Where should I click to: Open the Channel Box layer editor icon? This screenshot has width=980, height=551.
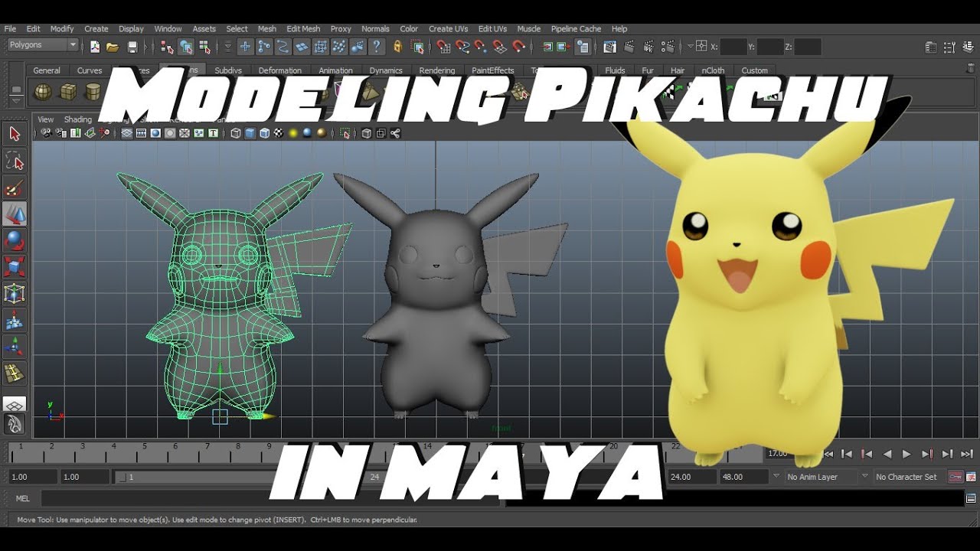969,47
